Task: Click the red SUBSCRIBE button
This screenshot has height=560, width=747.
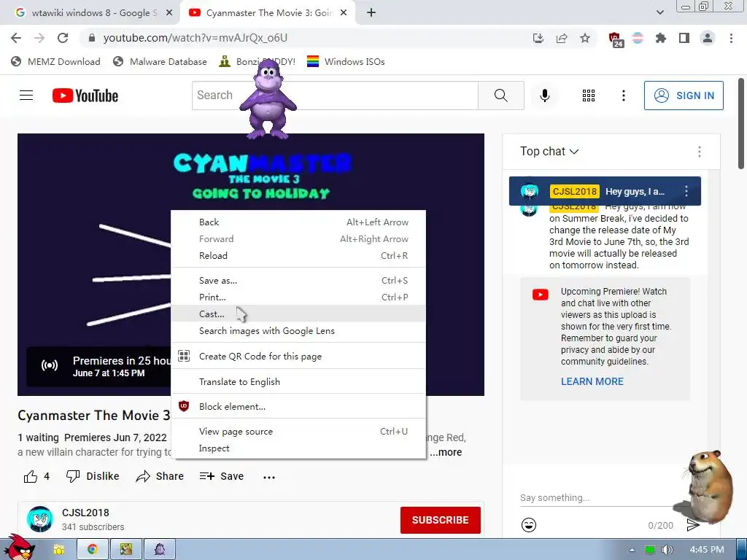Action: click(440, 520)
